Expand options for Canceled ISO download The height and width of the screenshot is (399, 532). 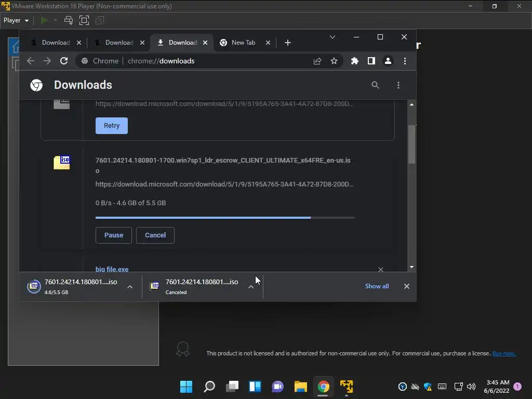click(251, 287)
